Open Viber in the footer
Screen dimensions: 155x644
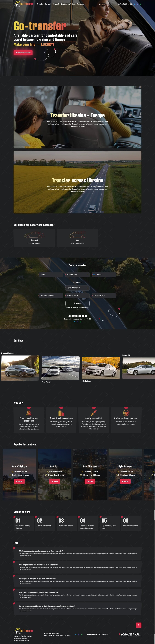79,635
